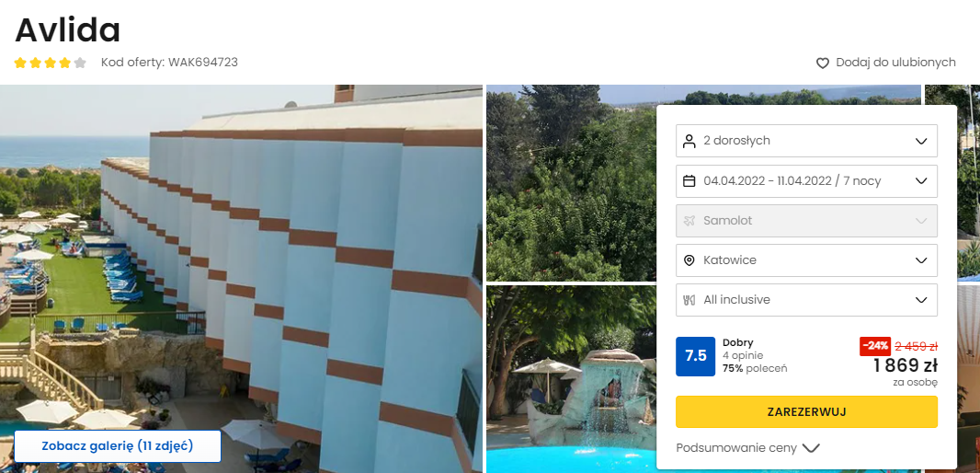Open the 2 dorosłych guests dropdown
This screenshot has width=980, height=473.
click(x=806, y=141)
